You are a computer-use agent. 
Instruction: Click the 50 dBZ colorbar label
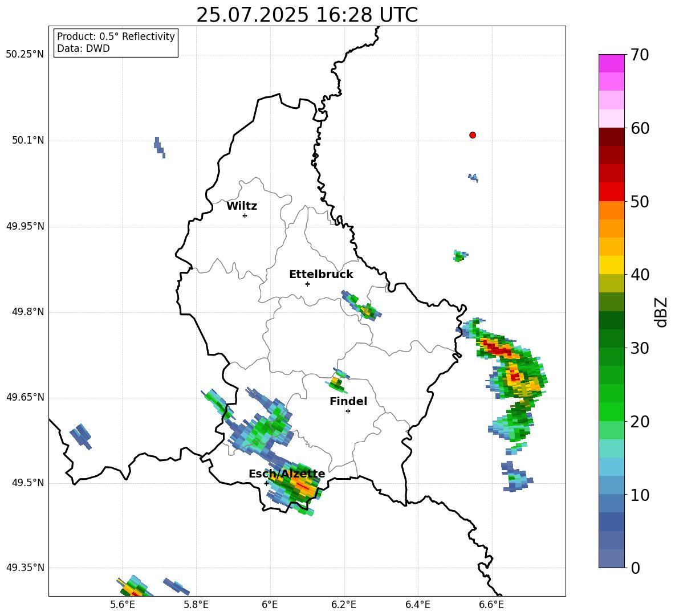coord(639,202)
